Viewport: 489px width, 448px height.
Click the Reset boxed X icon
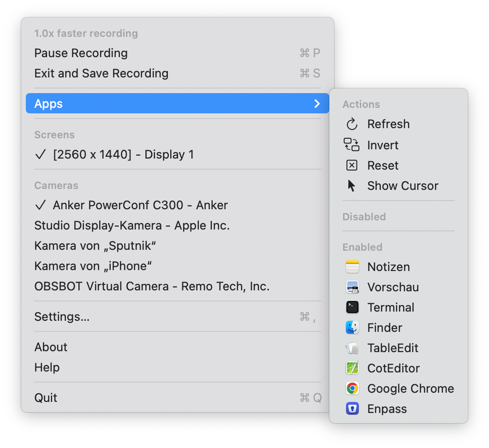[352, 165]
